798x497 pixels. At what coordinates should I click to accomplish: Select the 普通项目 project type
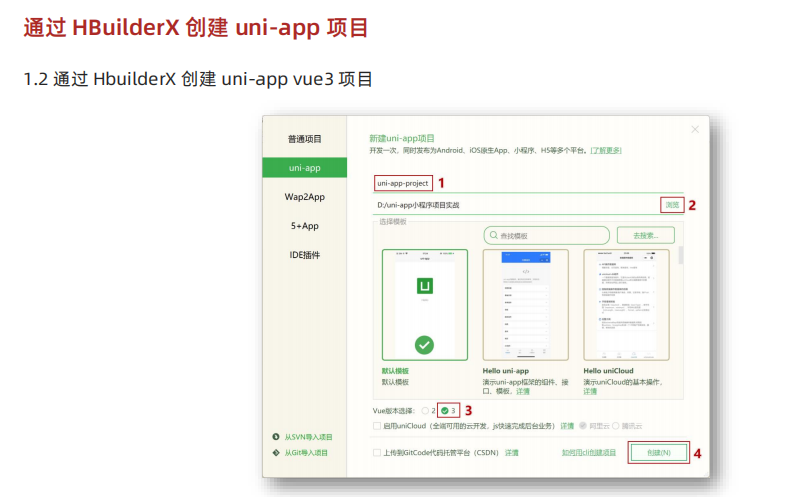click(x=304, y=139)
